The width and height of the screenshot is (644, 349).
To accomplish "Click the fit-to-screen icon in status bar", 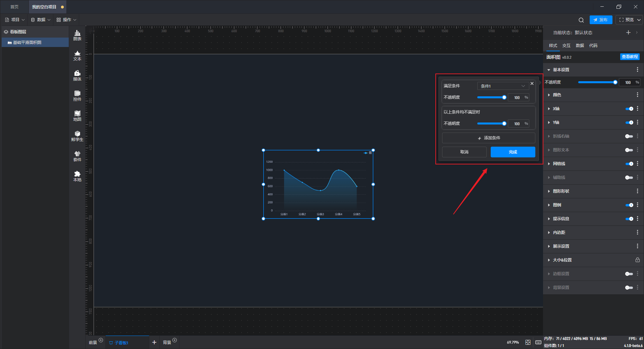I will 528,342.
